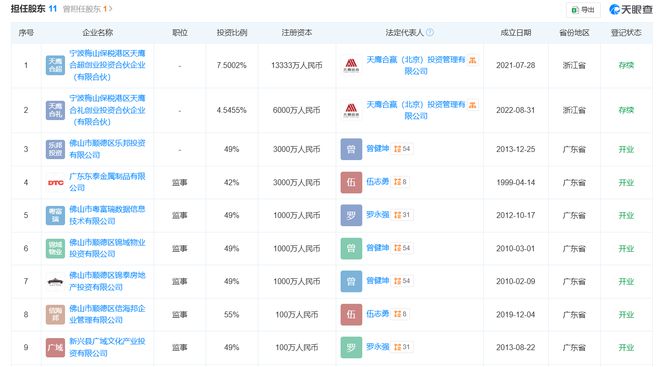
Task: Open 曾健坤 profile link in row 3
Action: tap(378, 149)
